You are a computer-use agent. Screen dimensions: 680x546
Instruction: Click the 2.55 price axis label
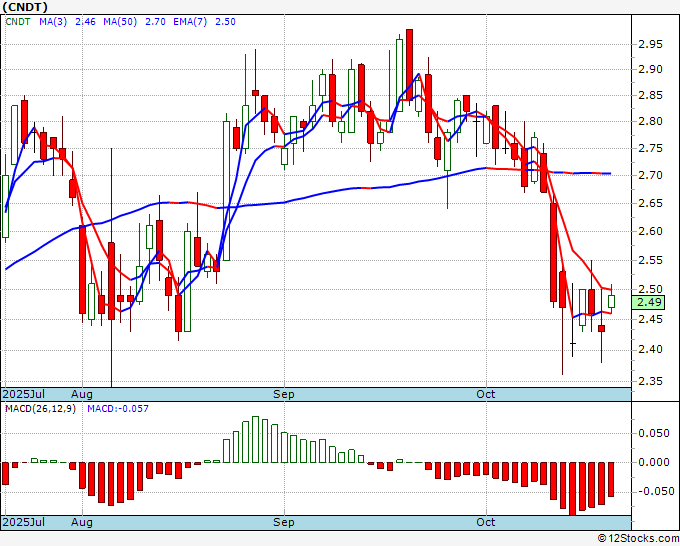point(650,260)
